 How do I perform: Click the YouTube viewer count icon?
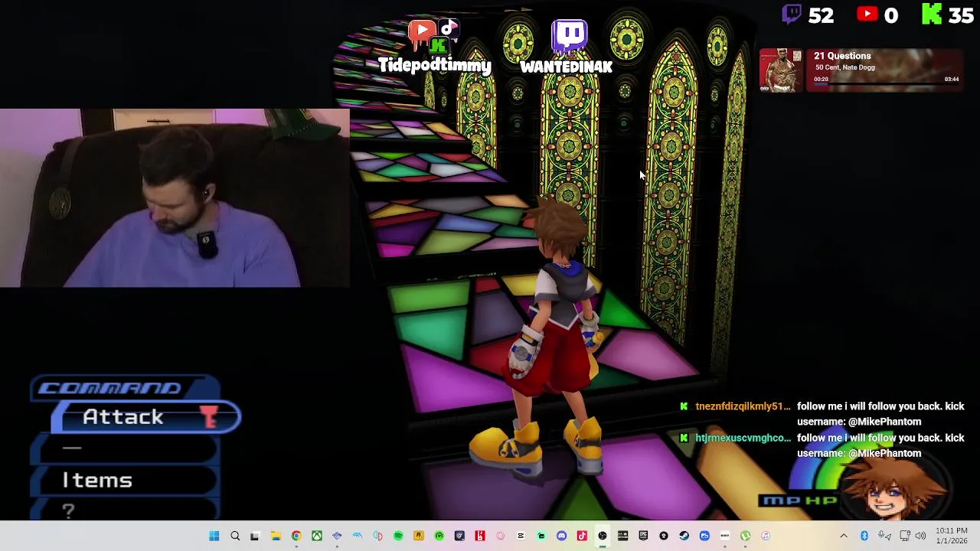tap(867, 14)
